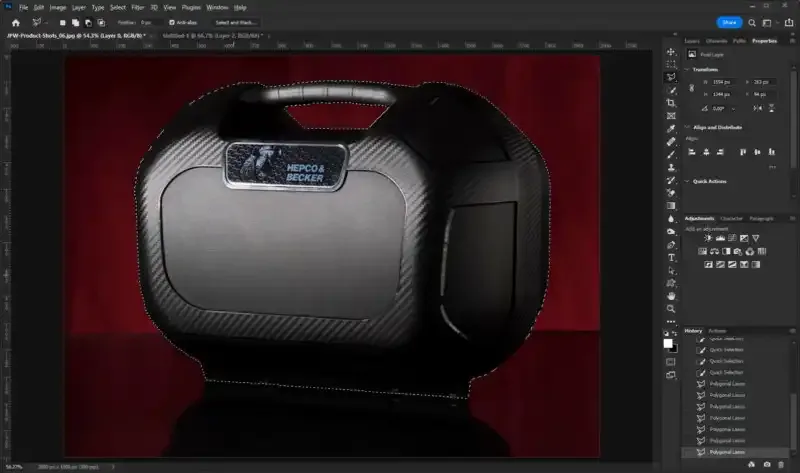Select the Crop tool
The width and height of the screenshot is (800, 473).
point(671,102)
